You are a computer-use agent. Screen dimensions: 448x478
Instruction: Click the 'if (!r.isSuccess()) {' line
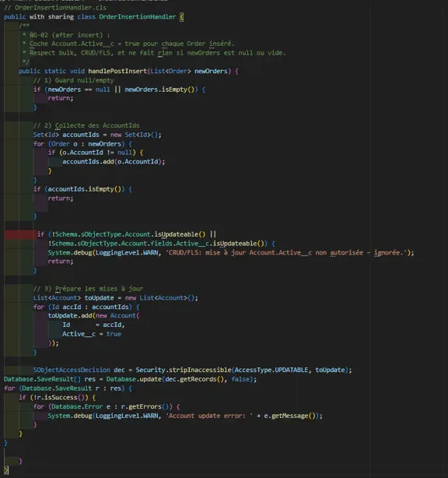pos(57,397)
